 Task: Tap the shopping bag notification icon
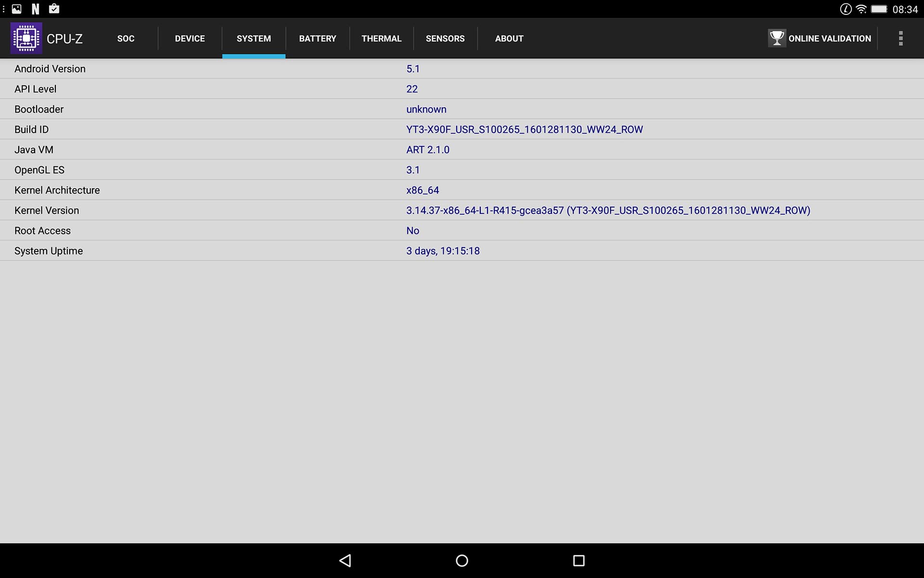tap(54, 9)
